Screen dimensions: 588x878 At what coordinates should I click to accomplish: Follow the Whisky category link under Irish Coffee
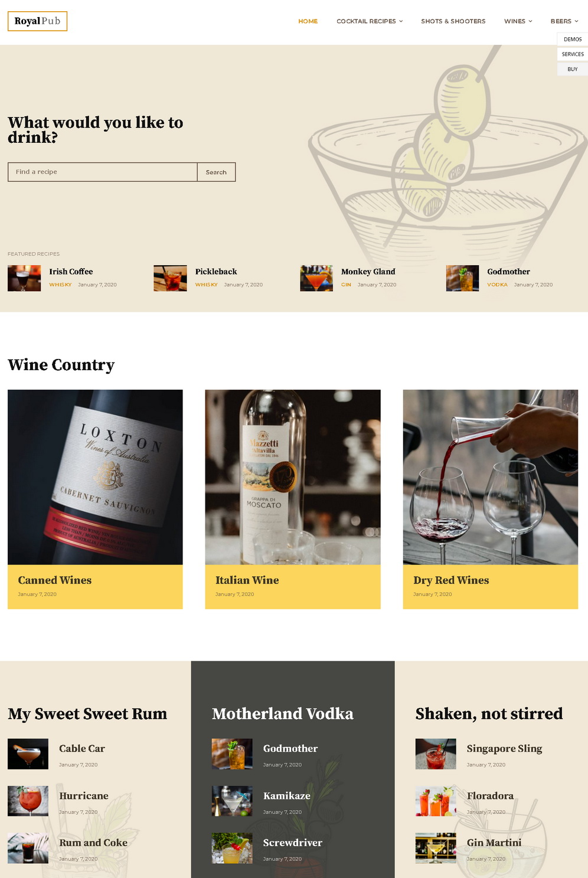[x=60, y=285]
